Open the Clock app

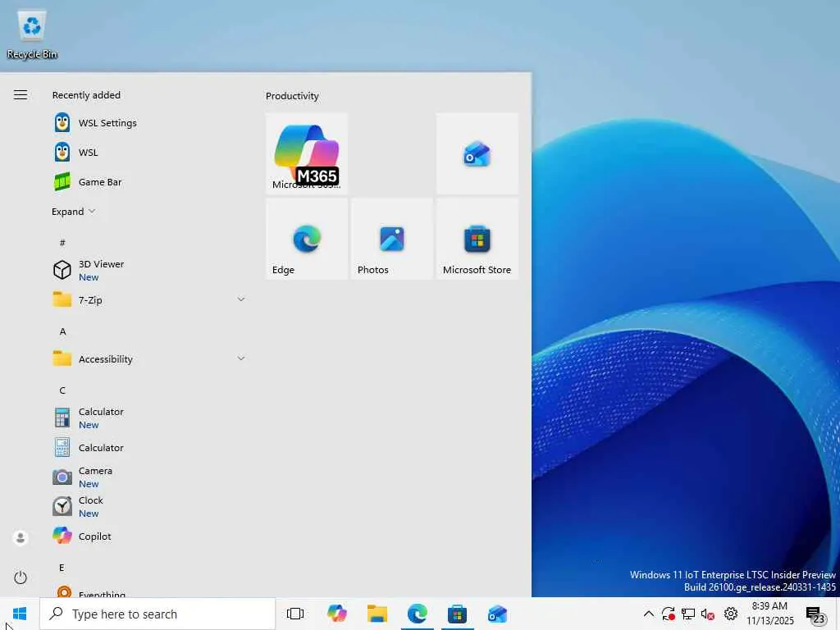click(149, 506)
